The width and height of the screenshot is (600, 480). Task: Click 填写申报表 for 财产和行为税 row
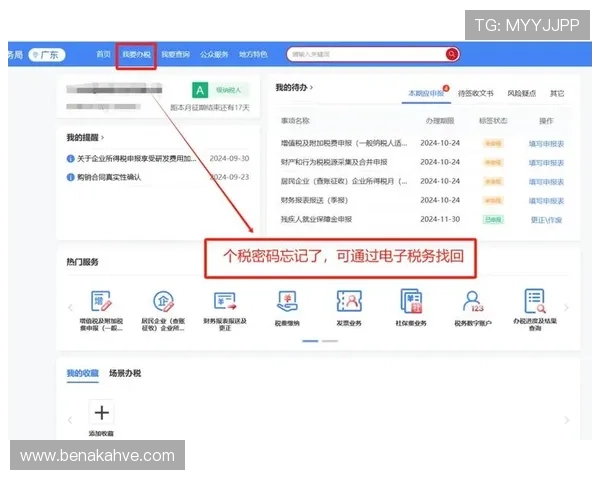click(x=546, y=163)
